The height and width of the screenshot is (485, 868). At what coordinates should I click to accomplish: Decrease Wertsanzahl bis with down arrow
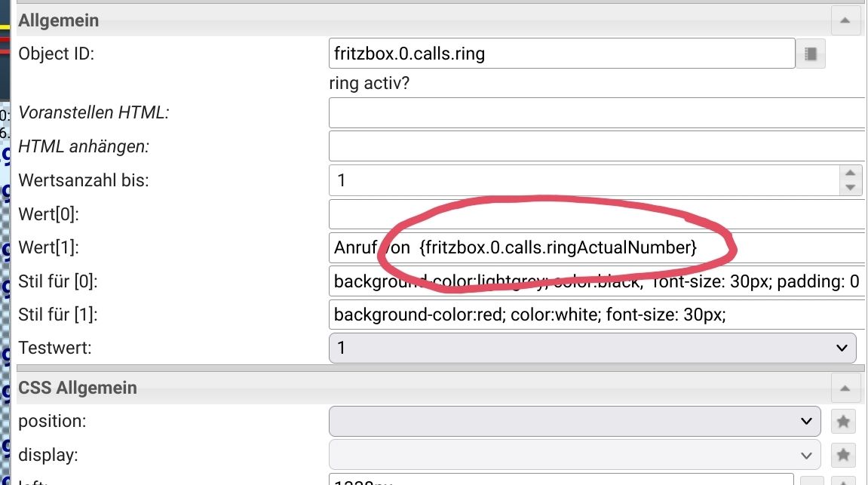click(850, 187)
